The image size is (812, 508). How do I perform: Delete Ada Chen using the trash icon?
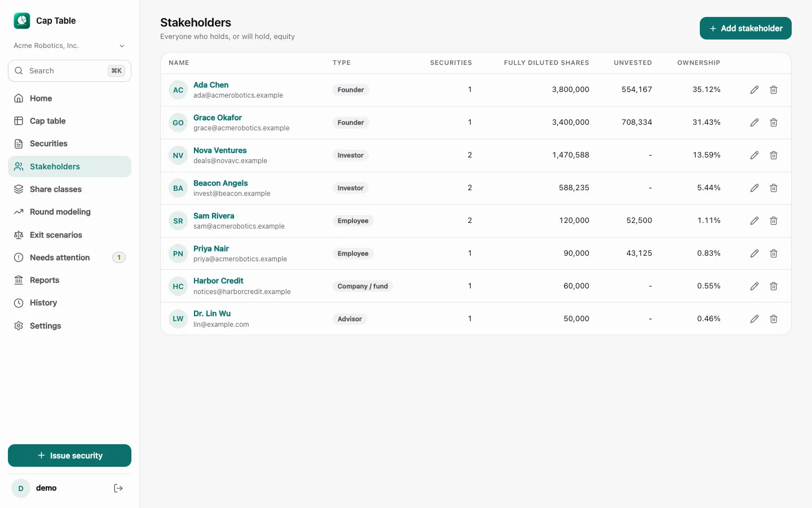coord(774,90)
